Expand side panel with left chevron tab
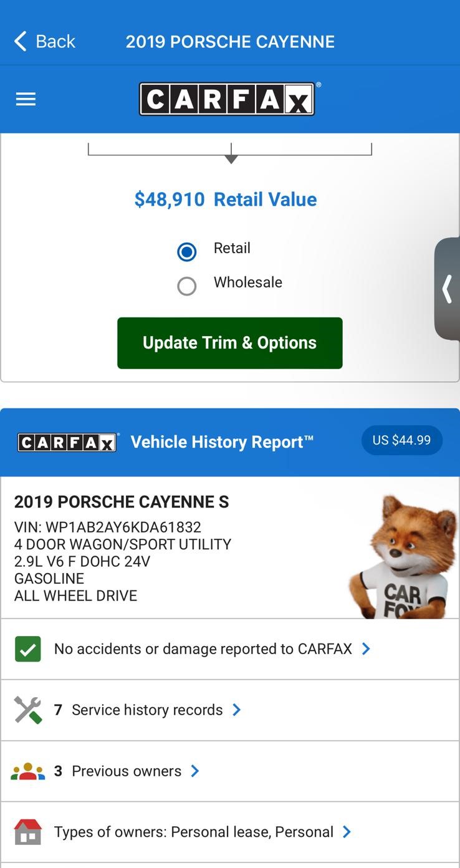460x868 pixels. 447,289
